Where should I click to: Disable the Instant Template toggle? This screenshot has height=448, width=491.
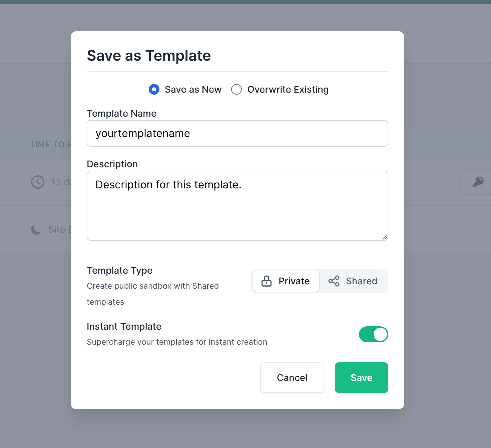373,334
